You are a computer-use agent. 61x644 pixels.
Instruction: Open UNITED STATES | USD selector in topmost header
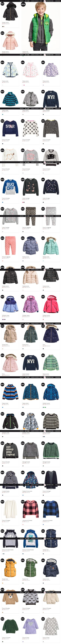36,1
